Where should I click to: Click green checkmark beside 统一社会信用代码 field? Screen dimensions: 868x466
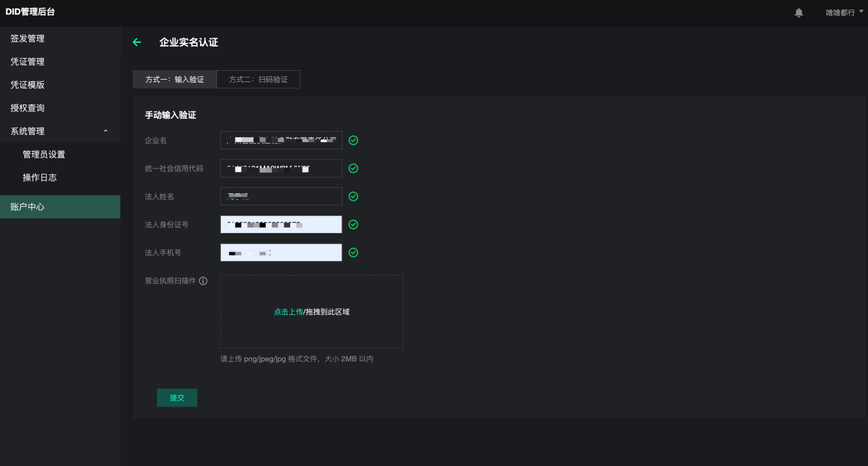pyautogui.click(x=353, y=168)
